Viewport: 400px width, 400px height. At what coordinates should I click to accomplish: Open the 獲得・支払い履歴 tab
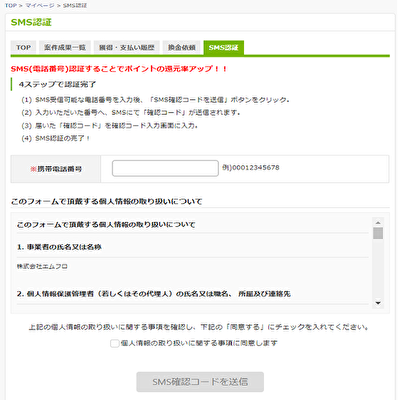click(x=127, y=48)
